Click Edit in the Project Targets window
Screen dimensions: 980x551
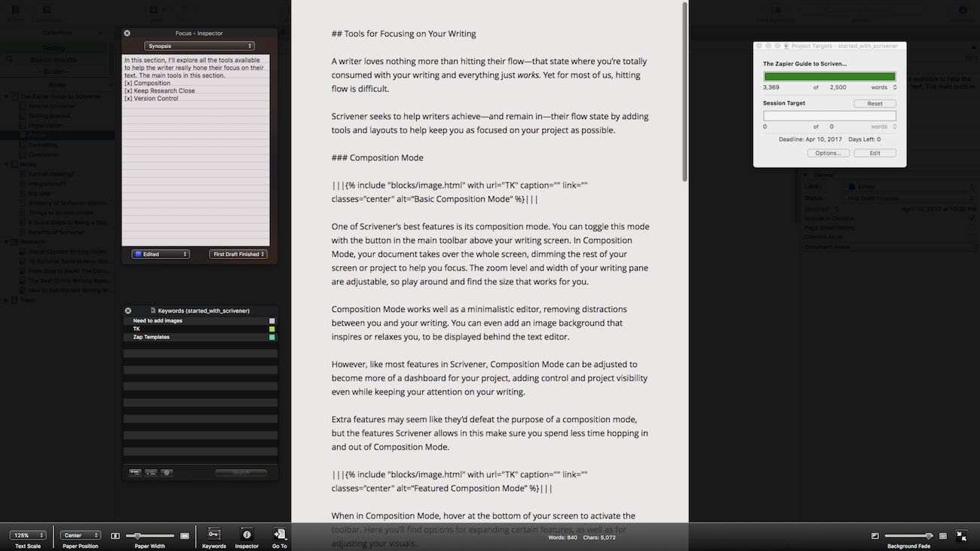[874, 153]
